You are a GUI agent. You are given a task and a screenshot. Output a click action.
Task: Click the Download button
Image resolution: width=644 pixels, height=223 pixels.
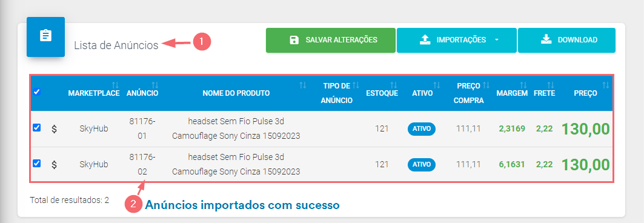click(x=566, y=40)
